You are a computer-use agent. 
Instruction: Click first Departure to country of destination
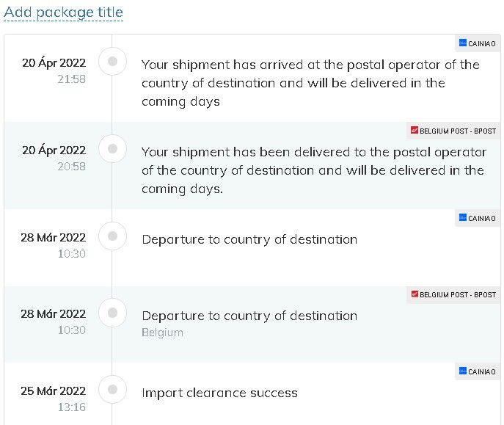click(x=249, y=240)
